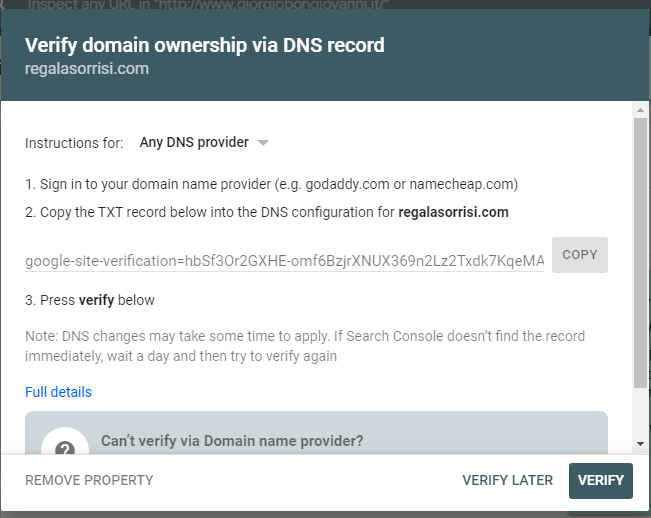Click the question mark help icon
The width and height of the screenshot is (651, 518).
pyautogui.click(x=65, y=445)
